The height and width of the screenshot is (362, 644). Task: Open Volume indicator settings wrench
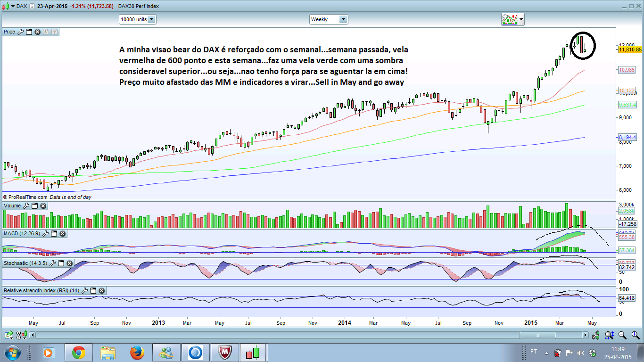click(x=26, y=206)
